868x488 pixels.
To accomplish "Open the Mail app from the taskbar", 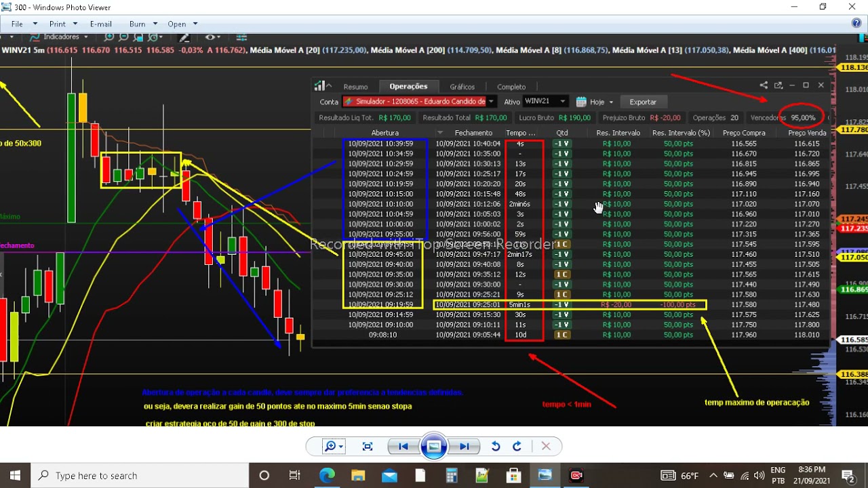I will [x=389, y=475].
